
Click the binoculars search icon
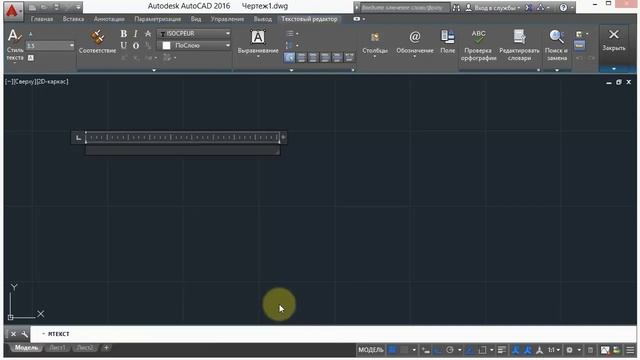point(456,7)
